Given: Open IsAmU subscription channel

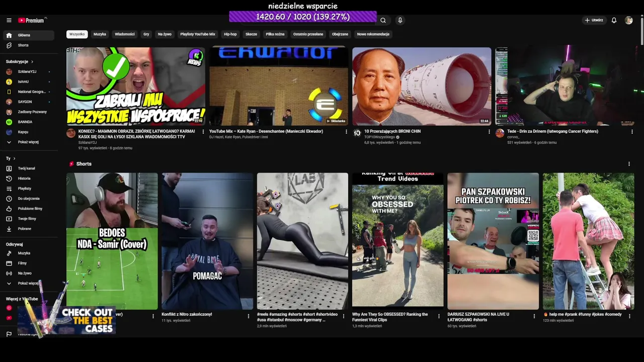Looking at the screenshot, I should (x=28, y=81).
